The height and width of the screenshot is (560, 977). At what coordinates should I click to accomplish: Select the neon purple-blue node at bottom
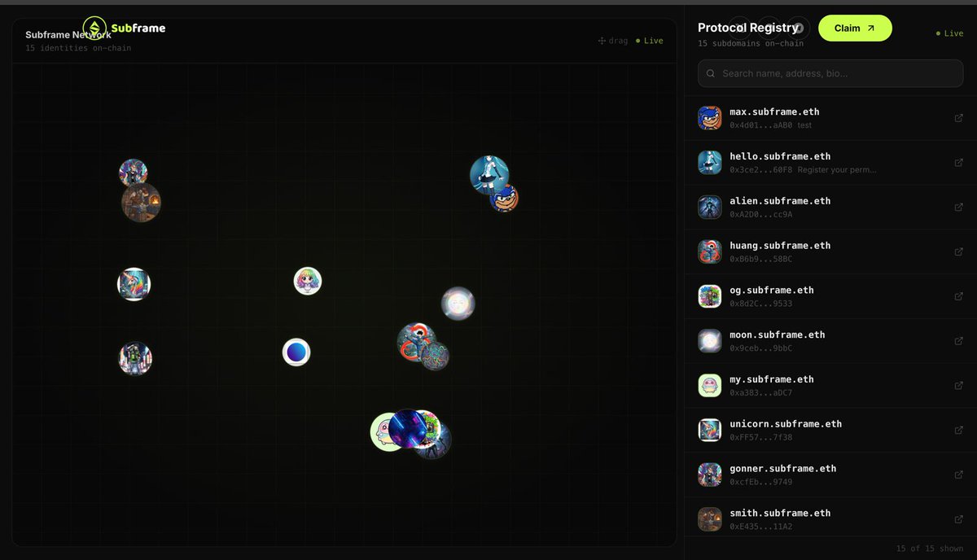pyautogui.click(x=406, y=428)
